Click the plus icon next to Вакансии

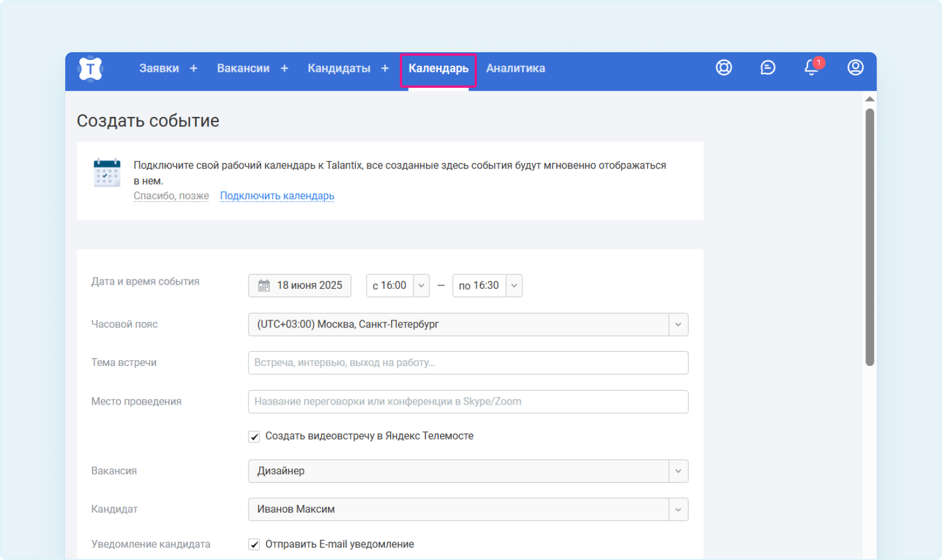[x=284, y=68]
